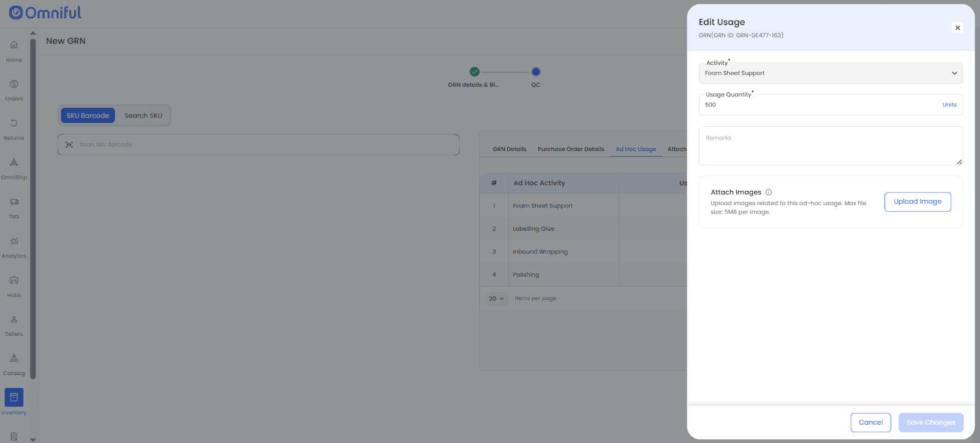Click the Usage Quantity input field
Image resolution: width=980 pixels, height=443 pixels.
pos(821,105)
